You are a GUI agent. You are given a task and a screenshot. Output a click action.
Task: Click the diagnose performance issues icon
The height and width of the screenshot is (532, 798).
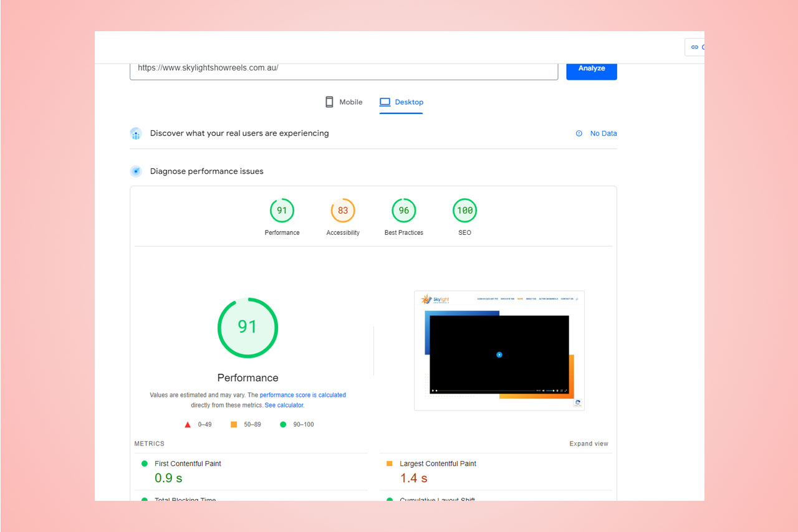coord(136,171)
